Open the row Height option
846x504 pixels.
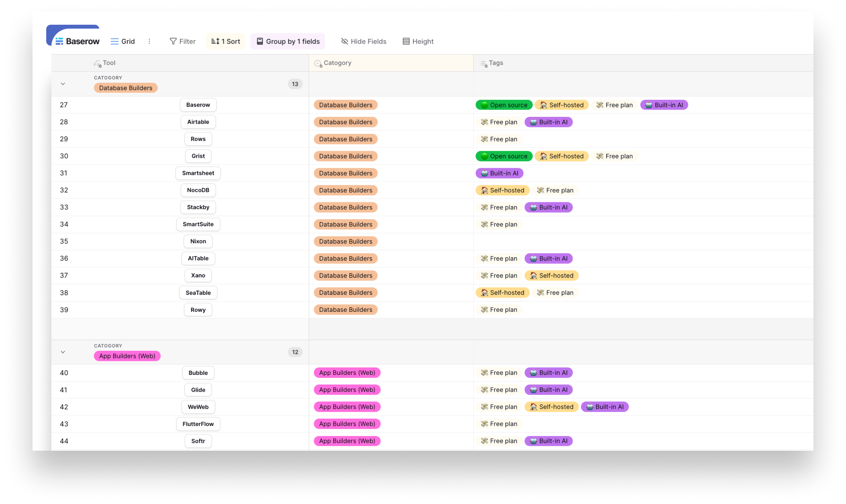[x=418, y=41]
